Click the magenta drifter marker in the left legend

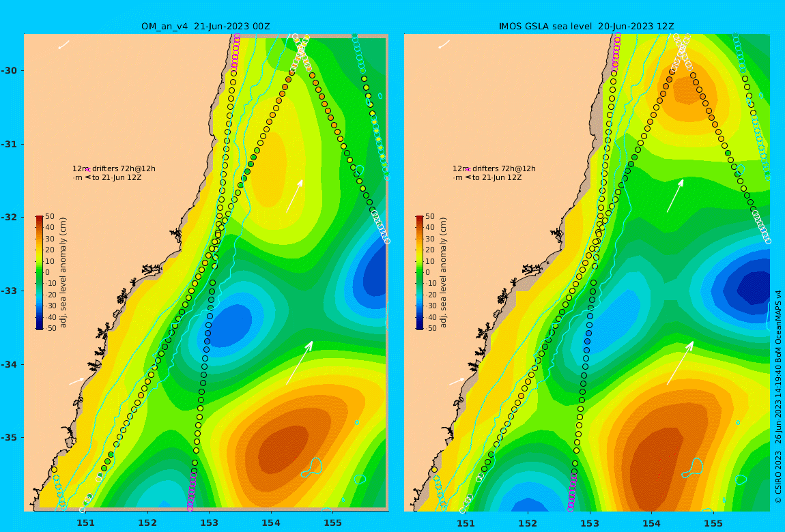click(87, 170)
